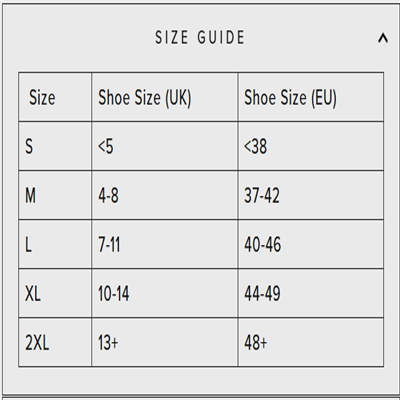
Task: Collapse the Size Guide section chevron
Action: (x=383, y=39)
